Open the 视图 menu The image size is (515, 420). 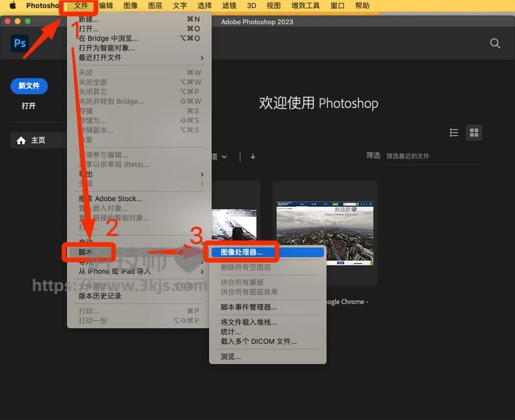(274, 6)
